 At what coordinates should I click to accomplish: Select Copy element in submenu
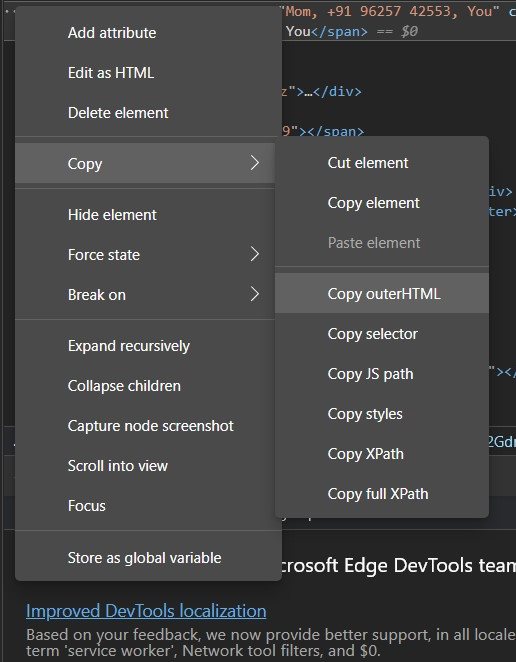382,203
